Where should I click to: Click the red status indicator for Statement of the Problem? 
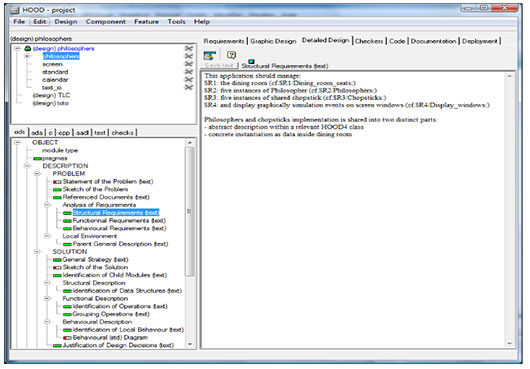tap(57, 182)
